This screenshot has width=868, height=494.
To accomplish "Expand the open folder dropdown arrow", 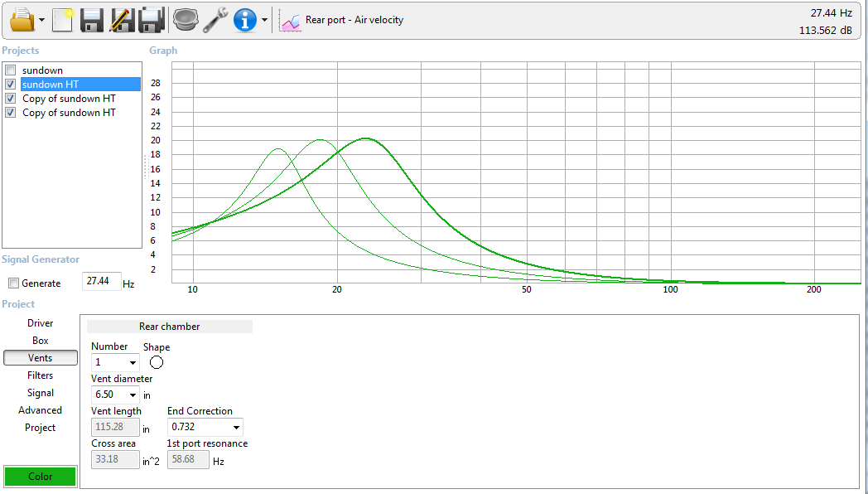I will (x=42, y=21).
